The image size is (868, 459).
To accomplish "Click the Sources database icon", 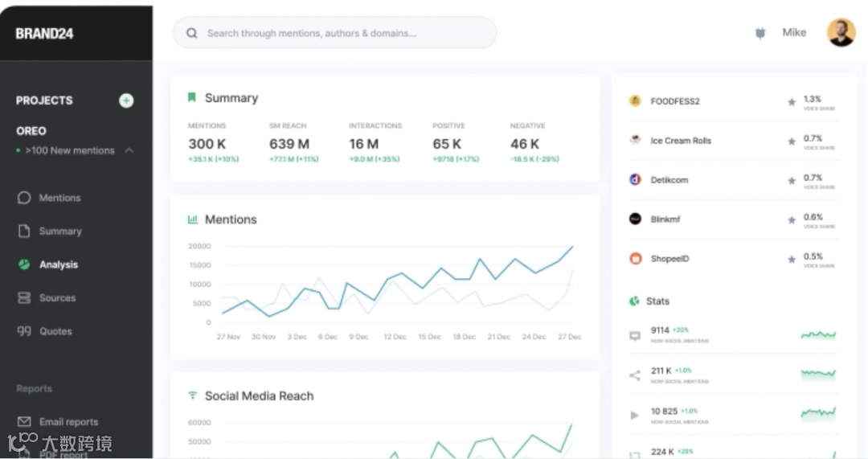I will click(x=24, y=298).
